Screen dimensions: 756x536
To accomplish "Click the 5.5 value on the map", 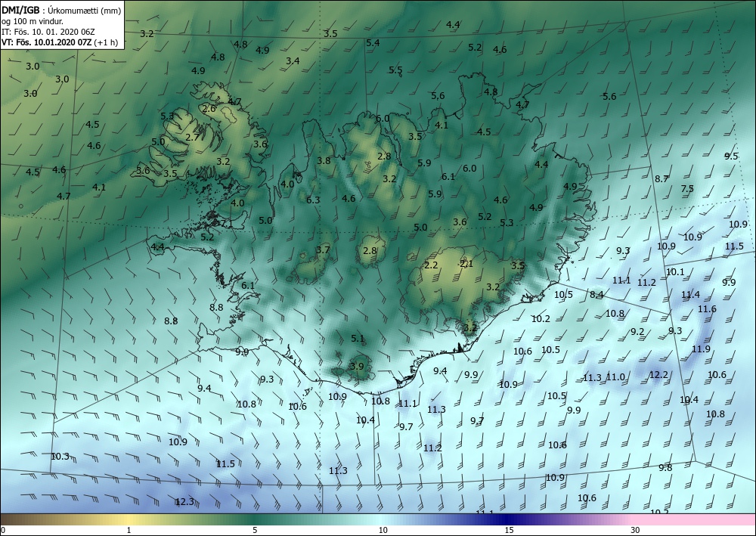I will click(x=395, y=70).
